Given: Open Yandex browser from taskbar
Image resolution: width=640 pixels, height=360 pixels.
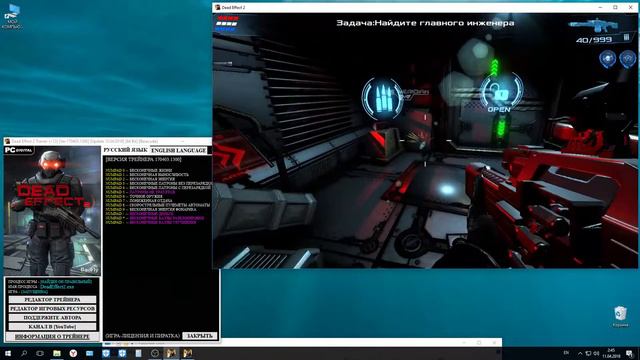Looking at the screenshot, I should point(73,353).
